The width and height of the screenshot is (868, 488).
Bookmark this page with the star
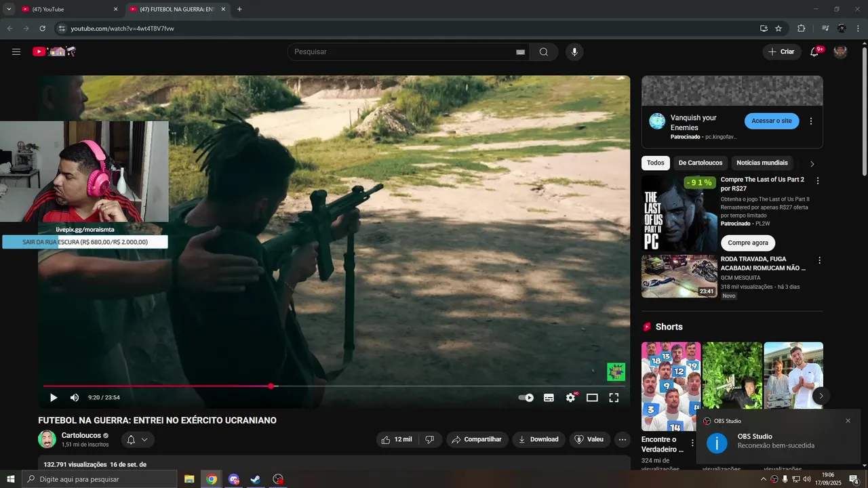(778, 28)
